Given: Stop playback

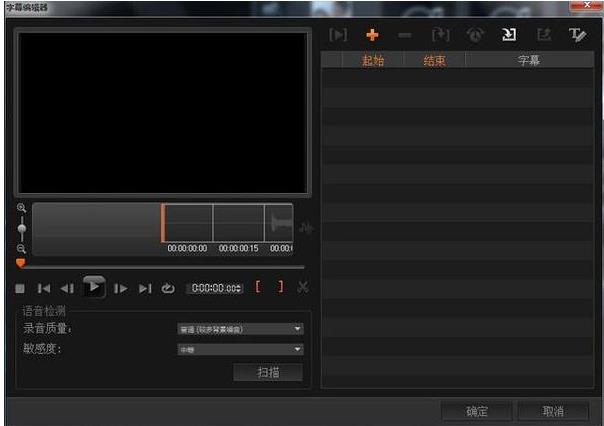Looking at the screenshot, I should click(20, 288).
